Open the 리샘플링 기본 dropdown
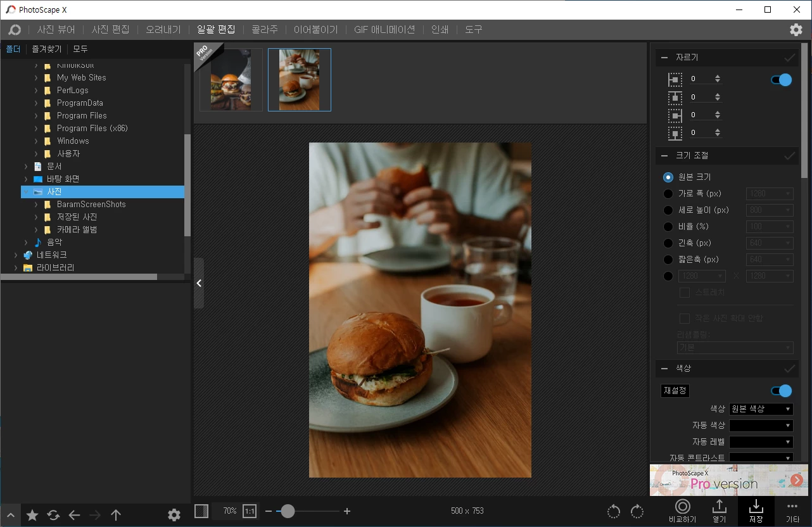The width and height of the screenshot is (812, 527). click(735, 348)
